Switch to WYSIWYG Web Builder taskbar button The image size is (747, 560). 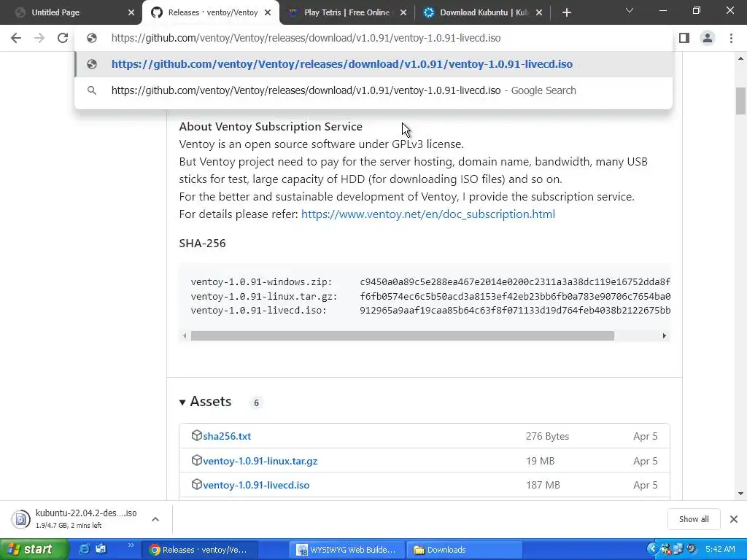[x=348, y=550]
